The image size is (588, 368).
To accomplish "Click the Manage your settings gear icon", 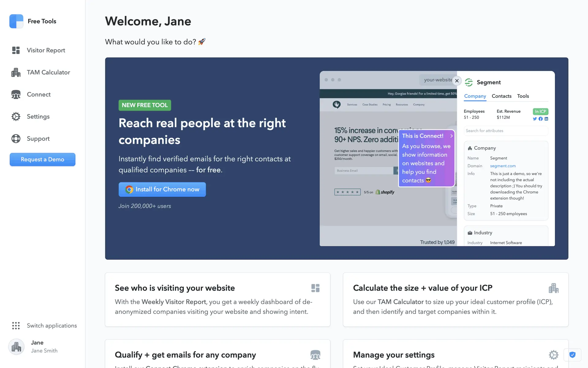I will (x=553, y=355).
